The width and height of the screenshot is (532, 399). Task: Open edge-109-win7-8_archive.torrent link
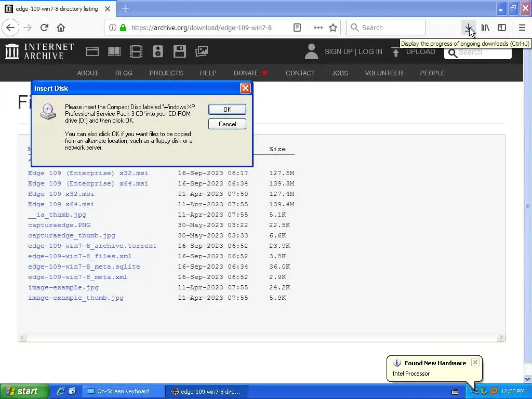pyautogui.click(x=92, y=246)
